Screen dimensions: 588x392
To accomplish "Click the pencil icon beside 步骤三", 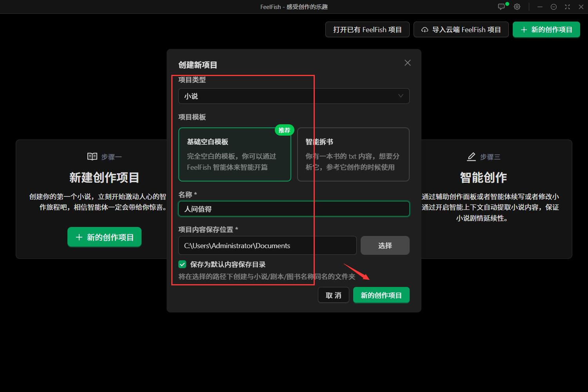I will click(471, 157).
